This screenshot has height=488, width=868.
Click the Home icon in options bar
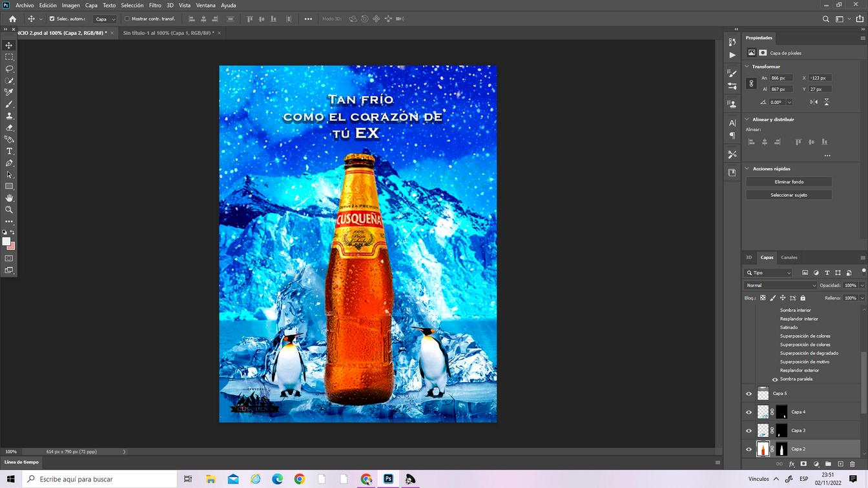click(12, 19)
